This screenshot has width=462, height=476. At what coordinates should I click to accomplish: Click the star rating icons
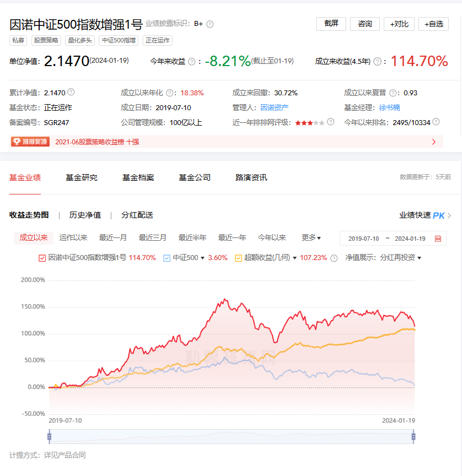(x=310, y=123)
